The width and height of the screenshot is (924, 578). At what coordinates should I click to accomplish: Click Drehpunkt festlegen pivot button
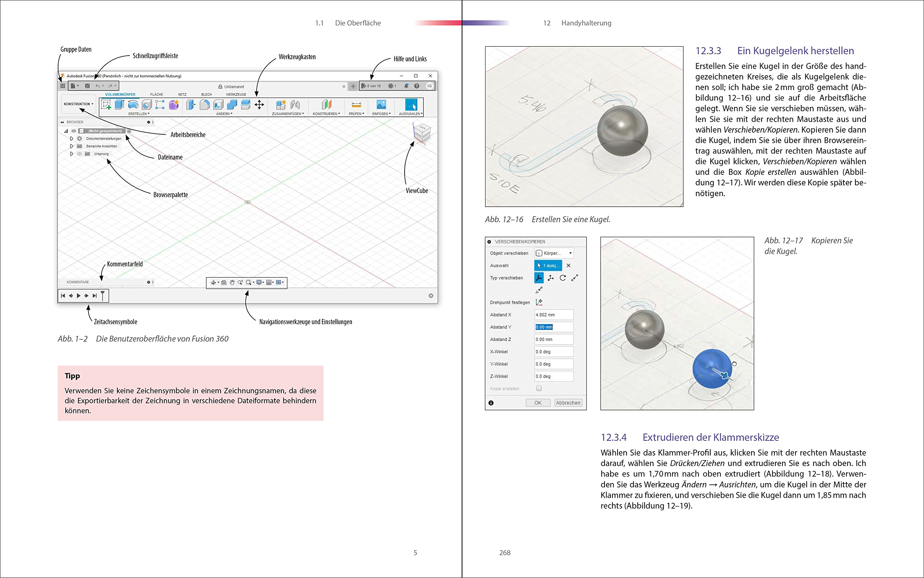(x=539, y=302)
